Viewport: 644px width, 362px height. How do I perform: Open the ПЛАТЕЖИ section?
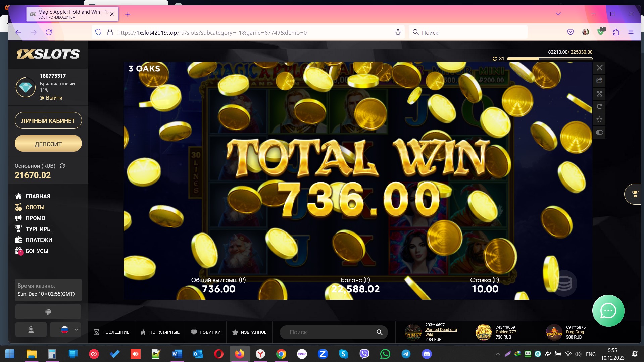click(33, 240)
